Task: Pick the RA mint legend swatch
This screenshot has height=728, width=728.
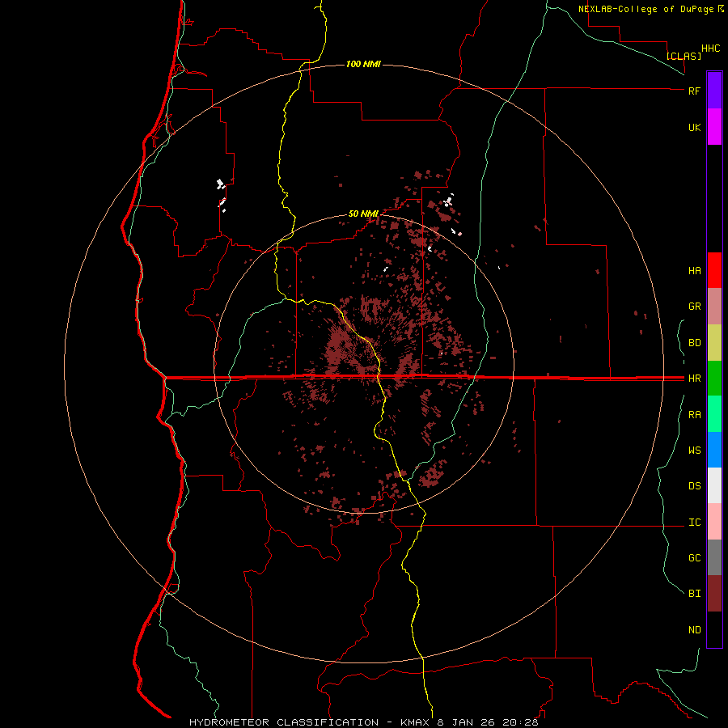Action: [x=714, y=414]
